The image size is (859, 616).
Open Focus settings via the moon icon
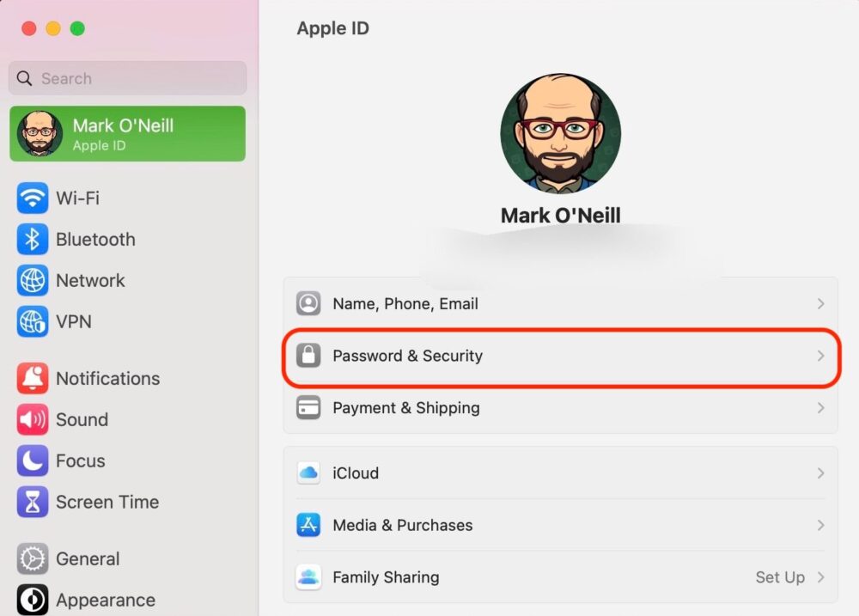[32, 460]
